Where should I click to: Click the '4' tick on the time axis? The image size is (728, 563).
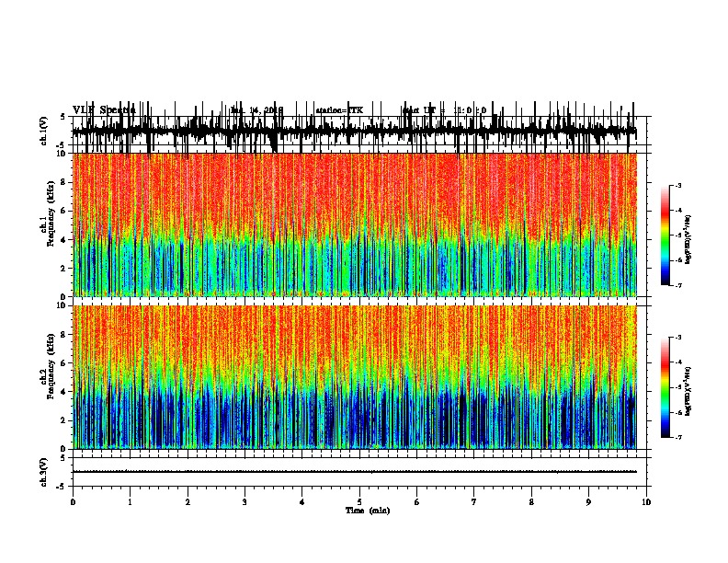point(302,502)
